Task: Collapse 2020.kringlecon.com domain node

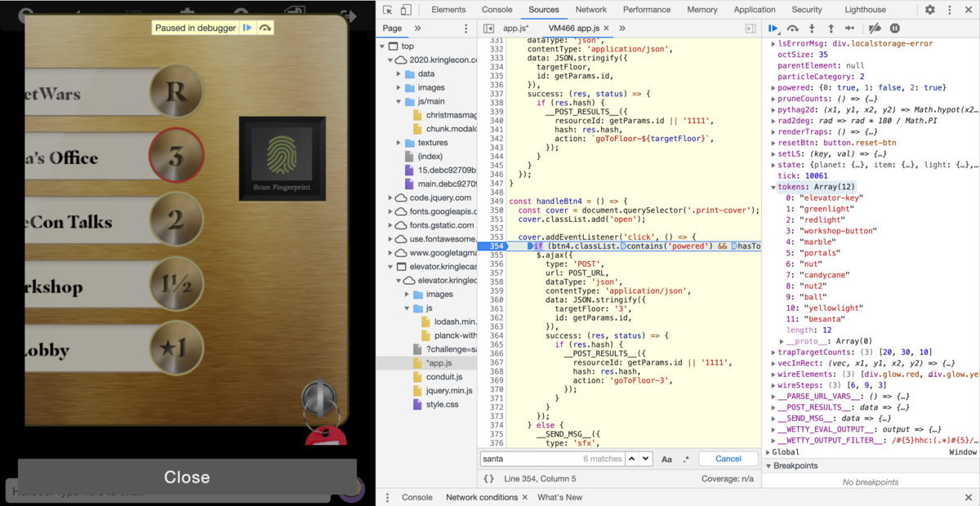Action: click(x=390, y=60)
